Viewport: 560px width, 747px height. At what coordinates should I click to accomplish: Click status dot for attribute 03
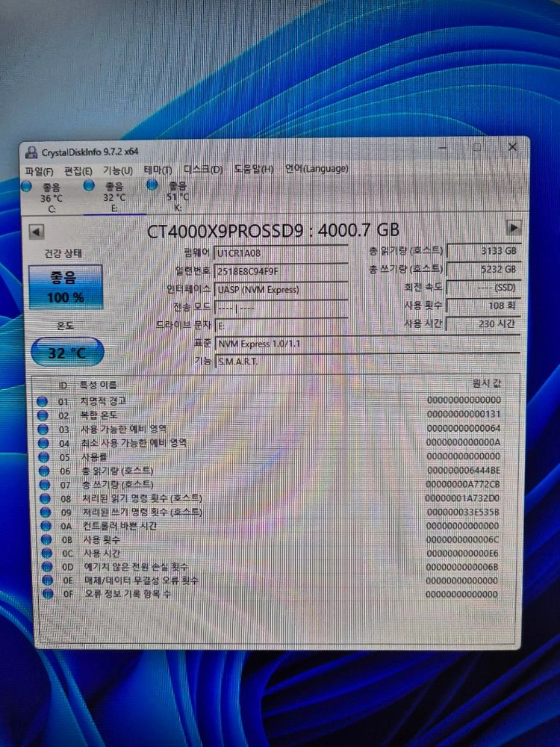pyautogui.click(x=43, y=430)
